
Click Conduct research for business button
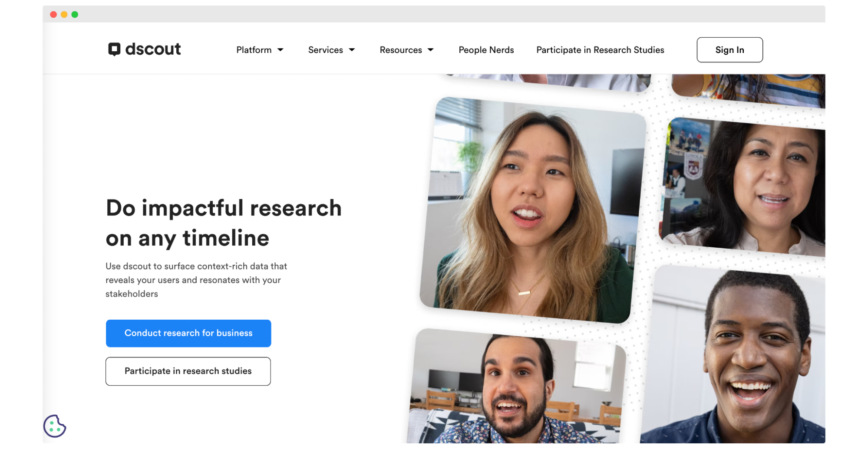coord(188,333)
